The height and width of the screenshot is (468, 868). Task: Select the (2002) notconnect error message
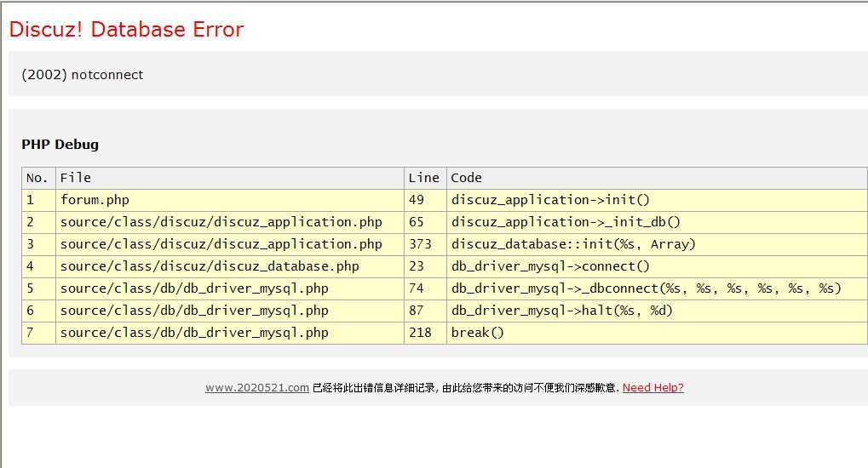[83, 75]
